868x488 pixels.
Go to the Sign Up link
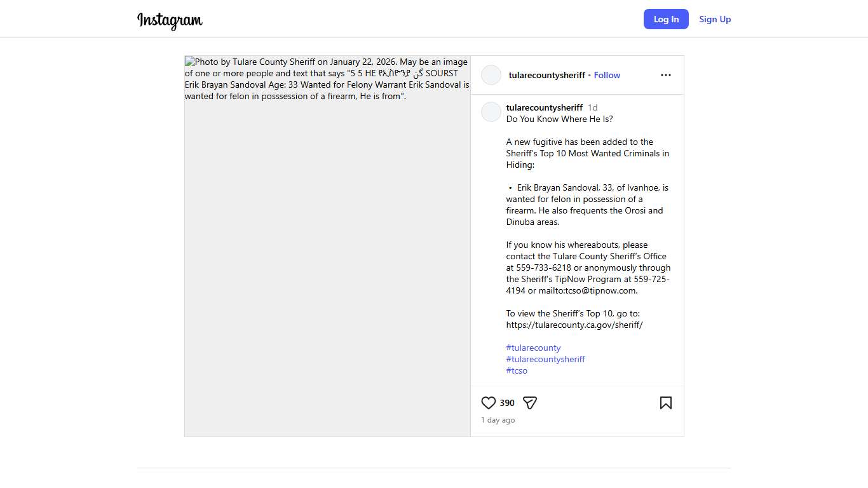point(715,19)
